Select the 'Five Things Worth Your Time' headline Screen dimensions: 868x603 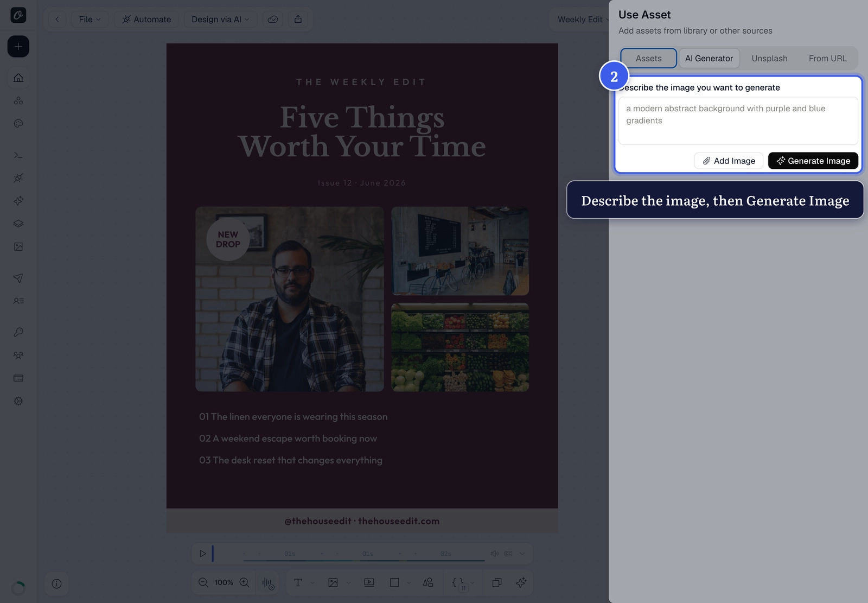tap(362, 132)
